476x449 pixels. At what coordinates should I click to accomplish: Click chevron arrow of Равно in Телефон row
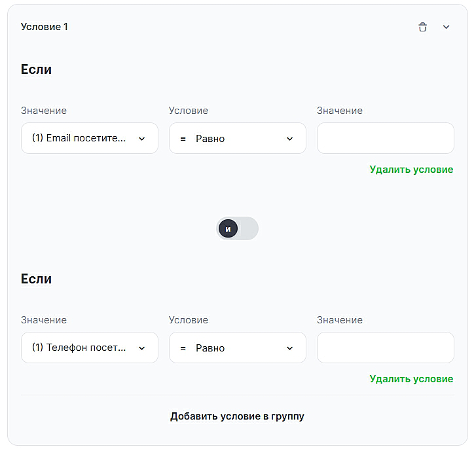[290, 348]
